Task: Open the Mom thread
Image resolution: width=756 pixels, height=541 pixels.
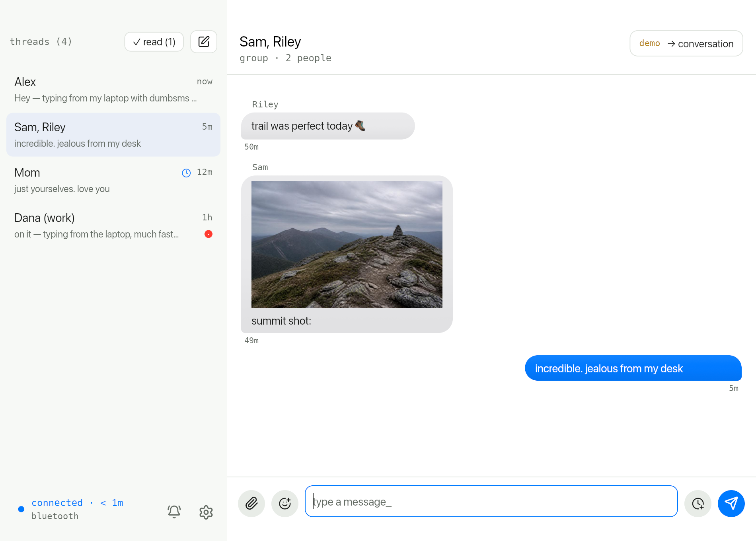Action: point(113,180)
